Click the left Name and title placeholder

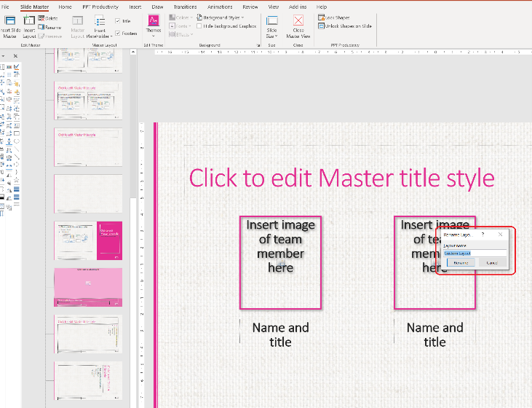tap(280, 334)
